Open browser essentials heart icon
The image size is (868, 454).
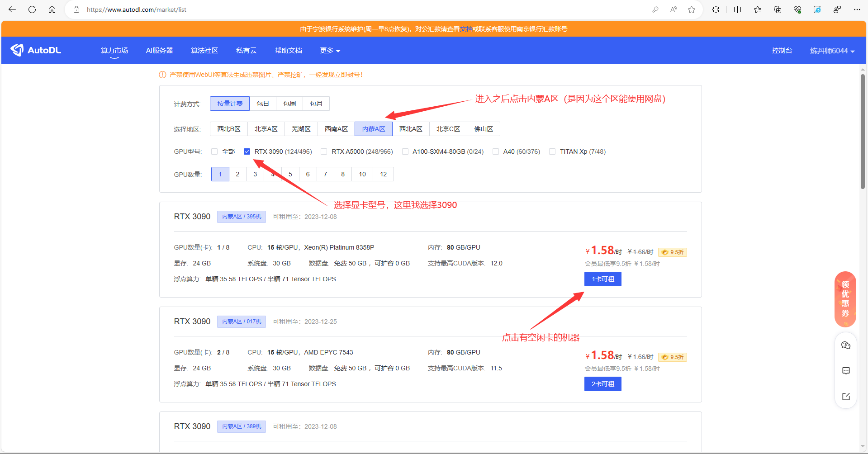tap(797, 9)
